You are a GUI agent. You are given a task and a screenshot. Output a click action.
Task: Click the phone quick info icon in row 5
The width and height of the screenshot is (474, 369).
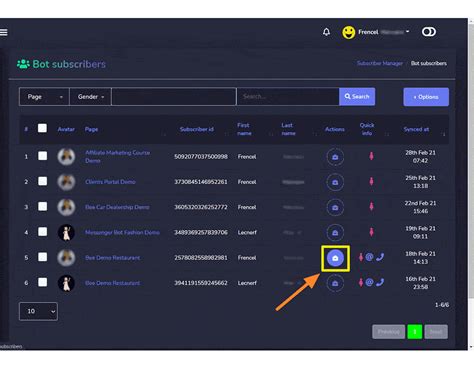pos(380,257)
